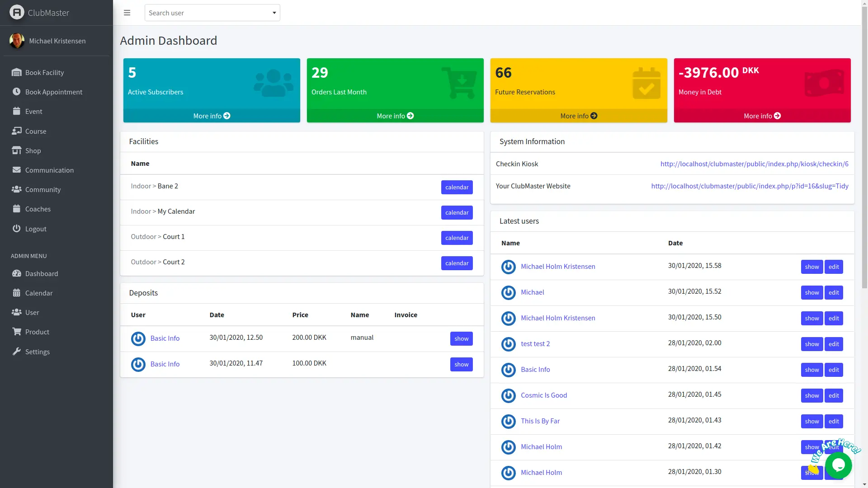Show the 200.00 DKK deposit

(461, 338)
